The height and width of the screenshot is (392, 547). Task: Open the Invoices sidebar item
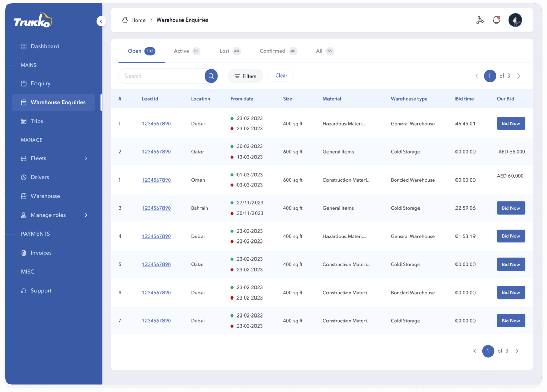pos(41,253)
